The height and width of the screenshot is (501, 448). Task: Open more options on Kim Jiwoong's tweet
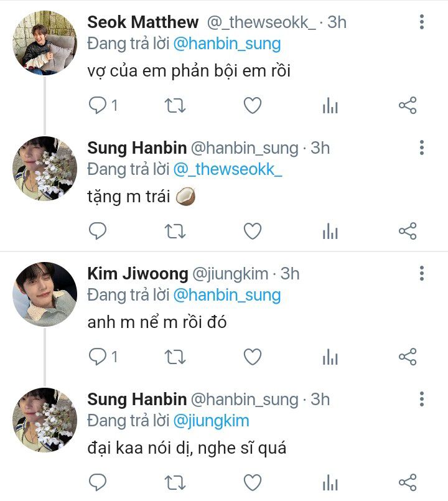pyautogui.click(x=422, y=273)
